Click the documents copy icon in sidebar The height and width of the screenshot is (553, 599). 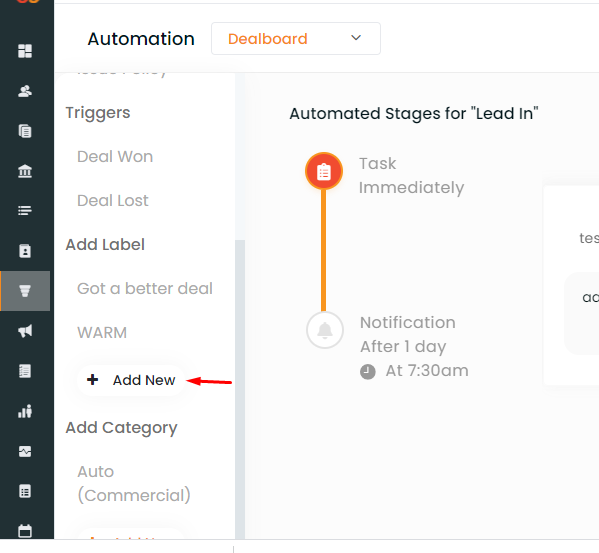25,131
